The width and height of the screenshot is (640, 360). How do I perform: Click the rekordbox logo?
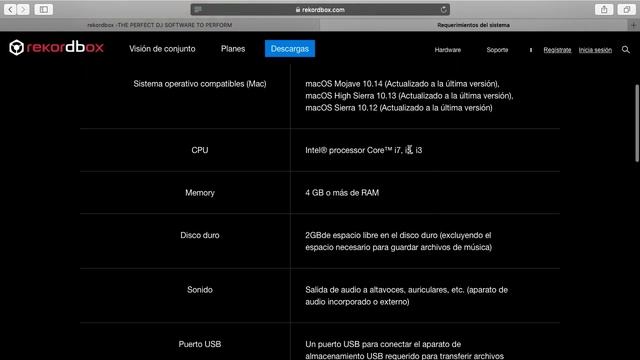tap(56, 47)
